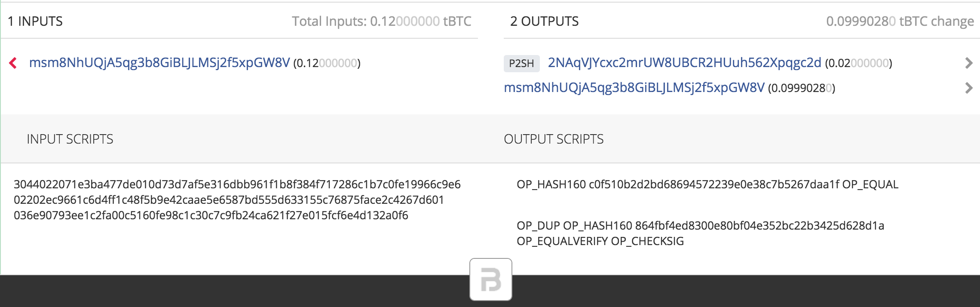Open output address 2NAqVJYcxc2mrUW8UBCR2HUuh562Xpqgc2d
Viewport: 980px width, 307px height.
684,63
